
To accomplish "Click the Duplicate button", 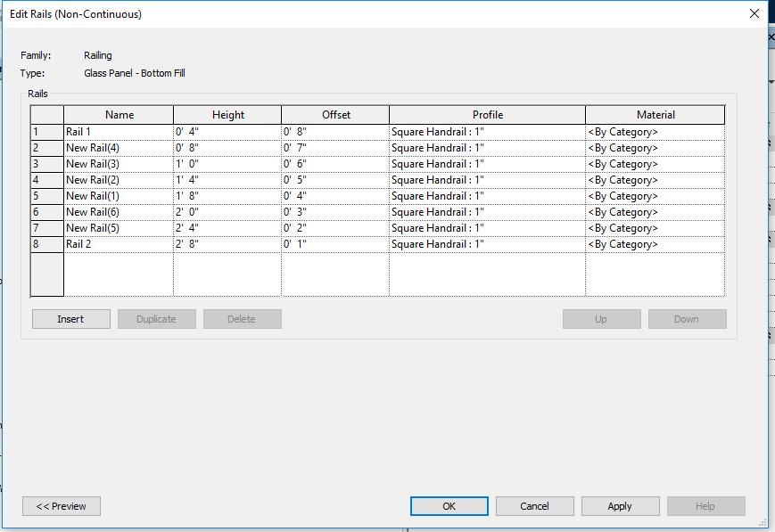I will click(x=156, y=318).
